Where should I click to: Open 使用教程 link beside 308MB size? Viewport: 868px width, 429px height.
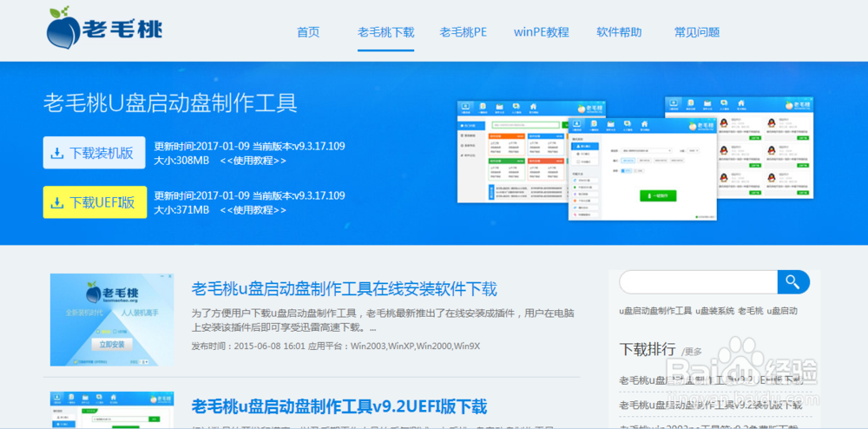[253, 161]
